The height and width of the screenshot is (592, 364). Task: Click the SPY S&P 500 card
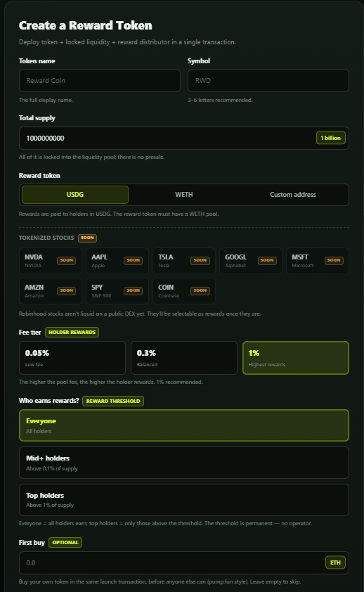(117, 291)
